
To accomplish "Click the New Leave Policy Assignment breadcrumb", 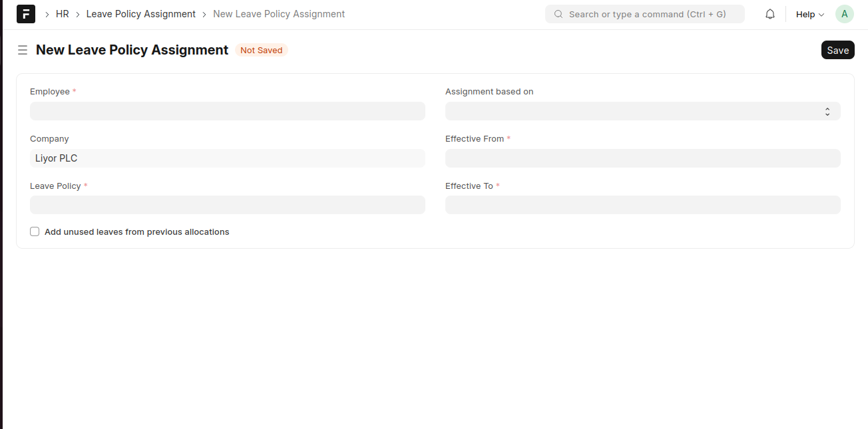I will pyautogui.click(x=279, y=14).
